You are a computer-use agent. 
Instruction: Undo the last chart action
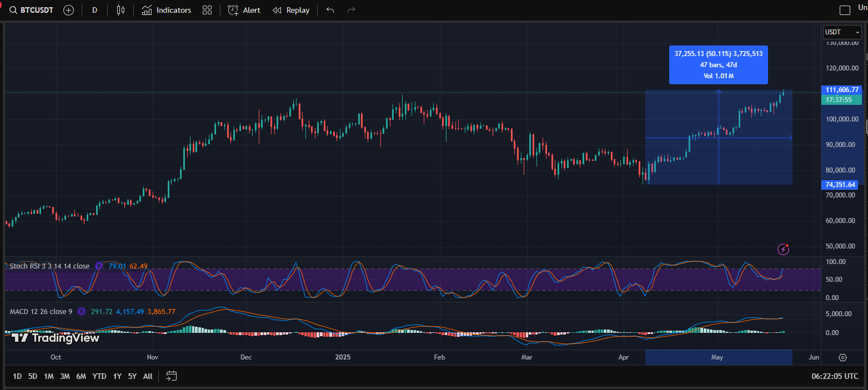point(330,10)
